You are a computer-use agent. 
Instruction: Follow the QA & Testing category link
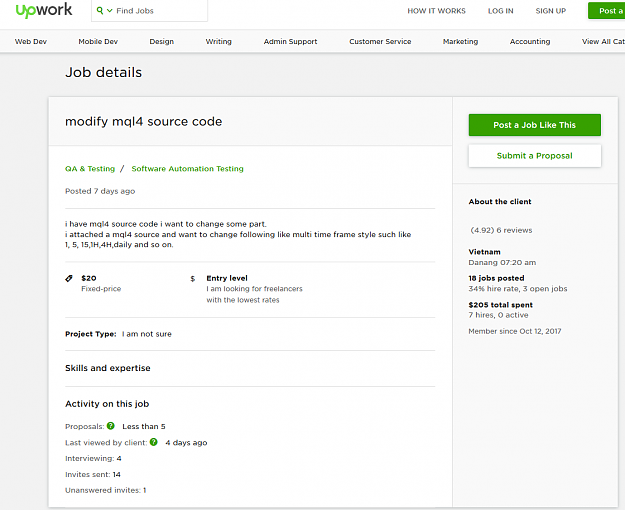click(x=90, y=169)
